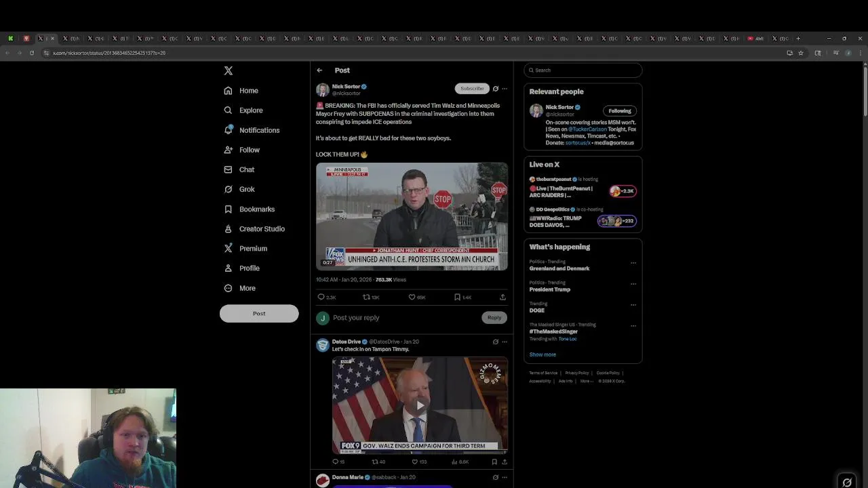Click Grok icon on Nick Sortor's post
The width and height of the screenshot is (868, 488).
tap(496, 89)
